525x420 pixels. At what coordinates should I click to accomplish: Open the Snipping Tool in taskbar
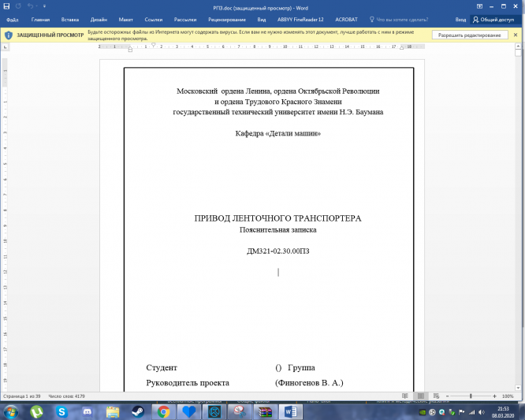(x=240, y=411)
